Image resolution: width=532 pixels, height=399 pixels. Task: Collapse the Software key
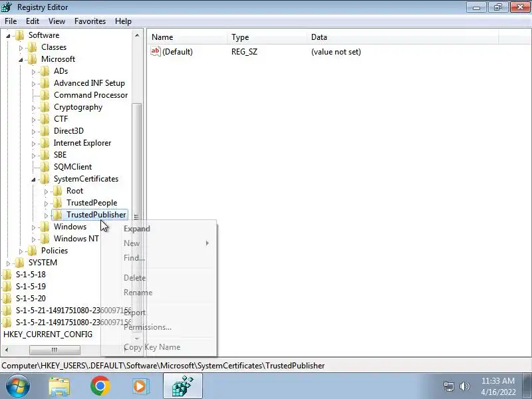tap(8, 36)
